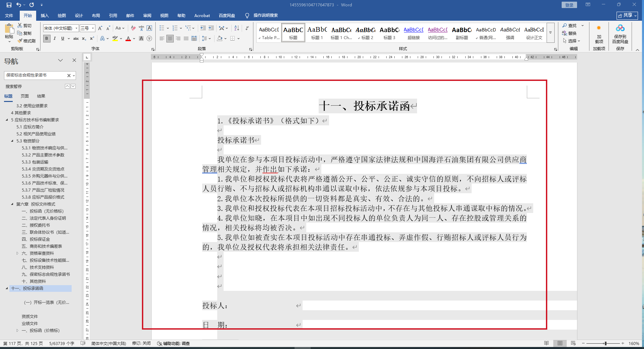Align text to the left
The height and width of the screenshot is (349, 644).
pyautogui.click(x=162, y=38)
